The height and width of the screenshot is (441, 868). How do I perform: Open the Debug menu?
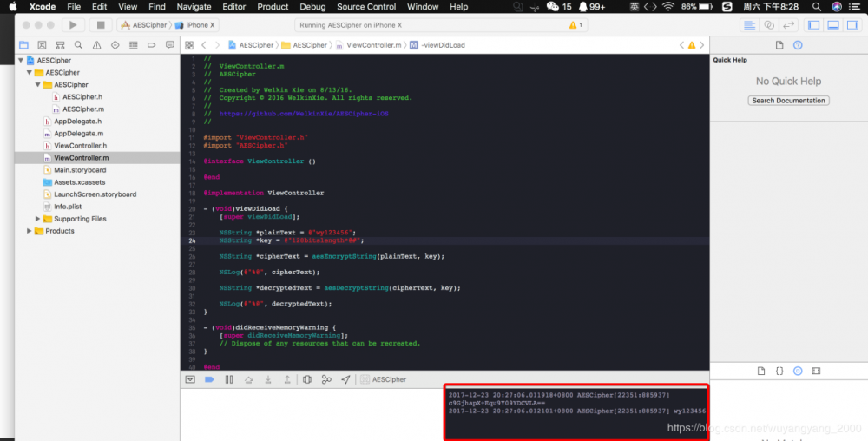312,7
